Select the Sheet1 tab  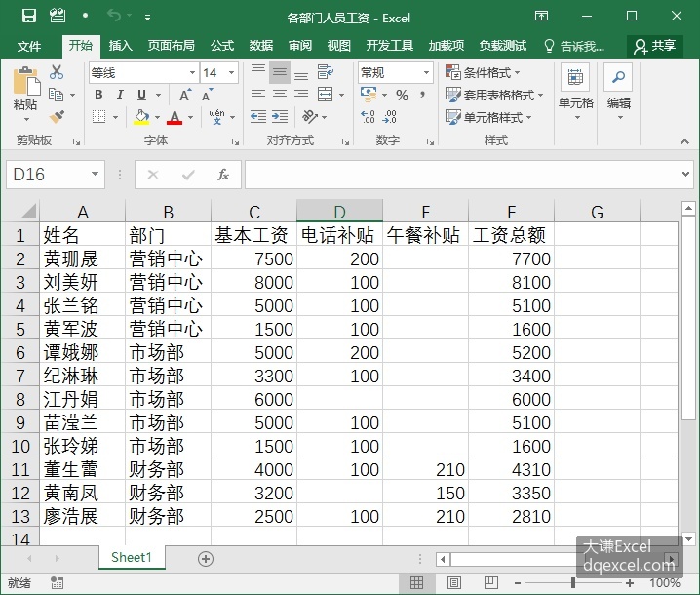tap(132, 558)
